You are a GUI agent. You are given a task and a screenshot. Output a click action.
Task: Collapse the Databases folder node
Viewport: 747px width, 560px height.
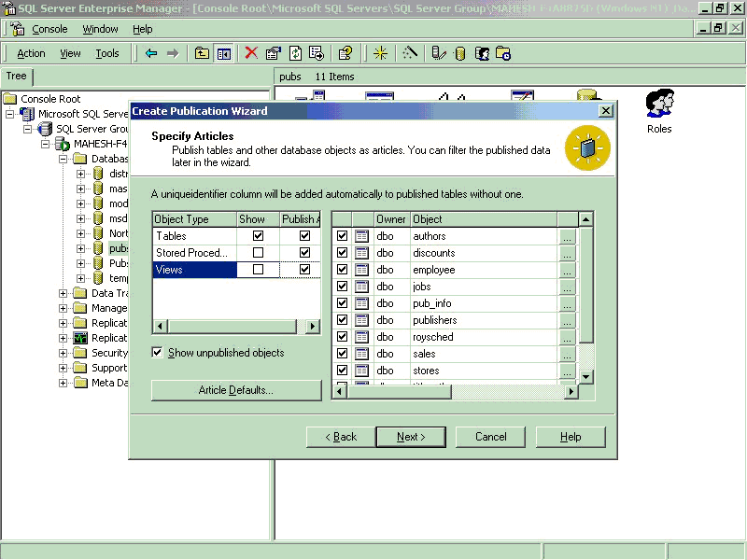coord(64,159)
